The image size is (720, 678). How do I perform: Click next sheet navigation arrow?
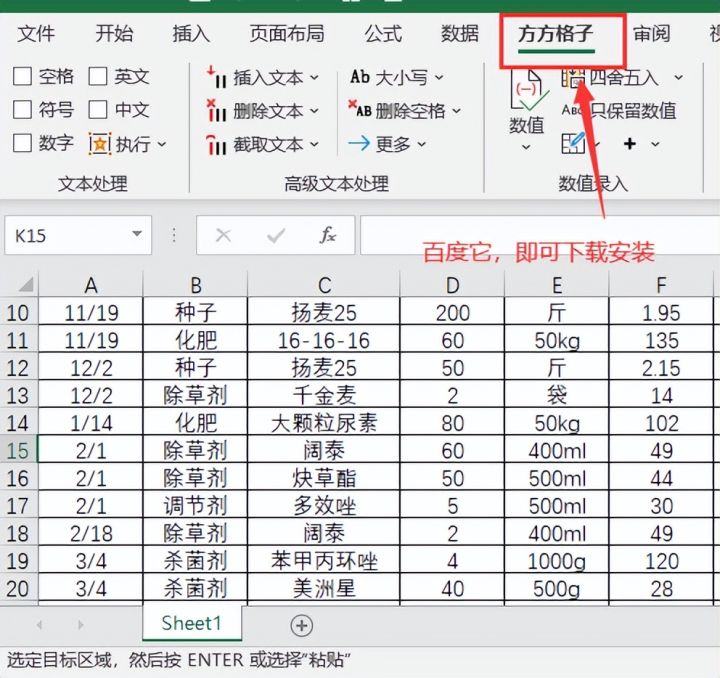click(80, 625)
